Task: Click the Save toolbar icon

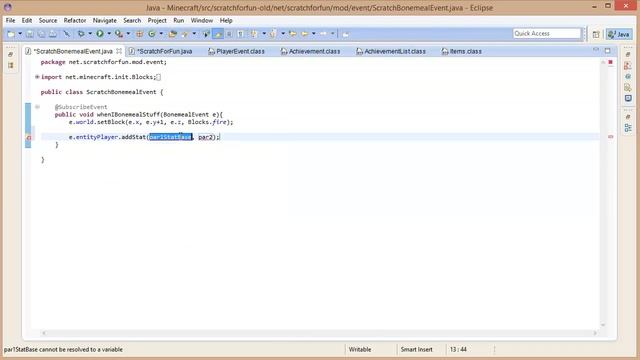Action: coord(30,34)
